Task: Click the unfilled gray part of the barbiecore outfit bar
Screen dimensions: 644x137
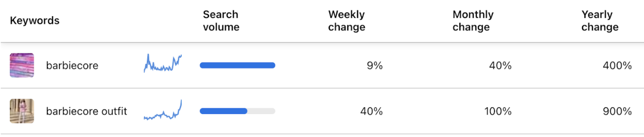Action: (261, 111)
